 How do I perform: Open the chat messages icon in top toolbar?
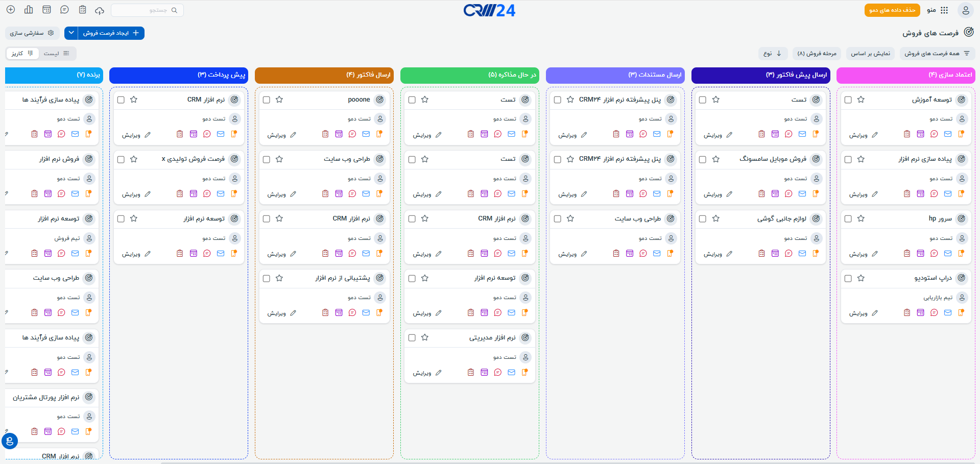coord(64,10)
